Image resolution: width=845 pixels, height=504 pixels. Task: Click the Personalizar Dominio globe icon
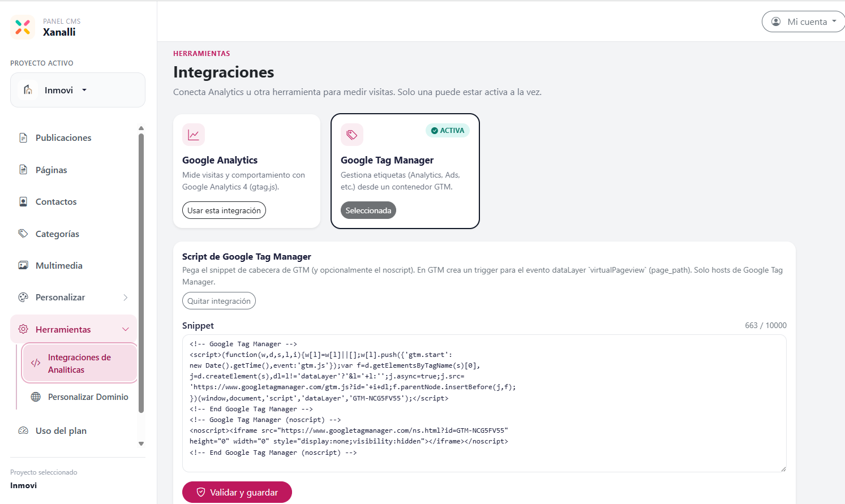[x=36, y=397]
